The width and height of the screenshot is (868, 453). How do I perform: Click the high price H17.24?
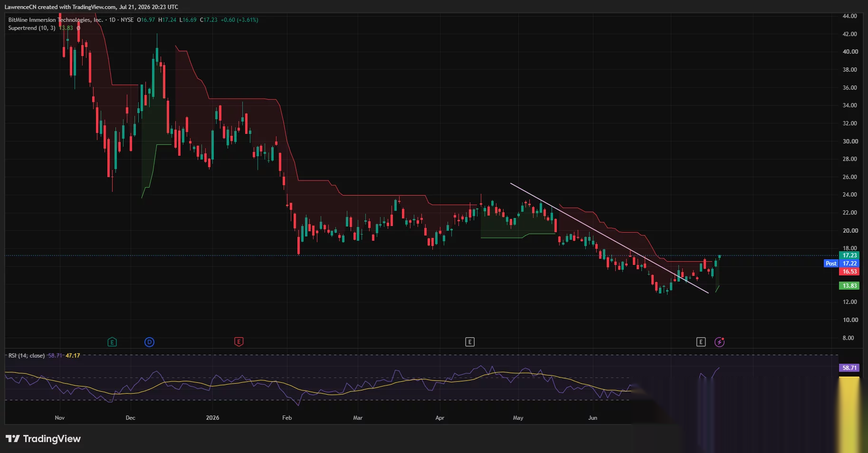tap(167, 20)
